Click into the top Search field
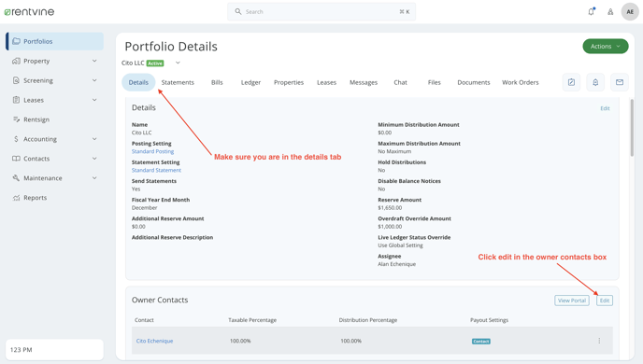Screen dimensions: 643x364 (x=321, y=12)
